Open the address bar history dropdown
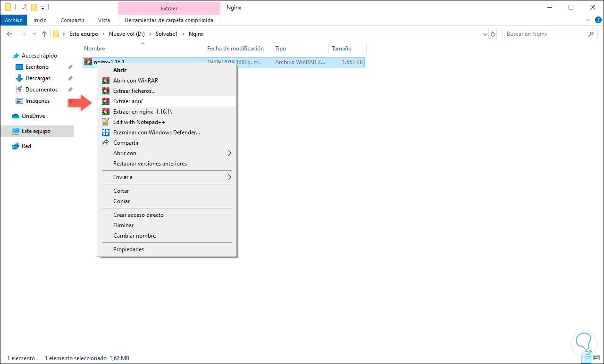The image size is (604, 364). coord(485,34)
